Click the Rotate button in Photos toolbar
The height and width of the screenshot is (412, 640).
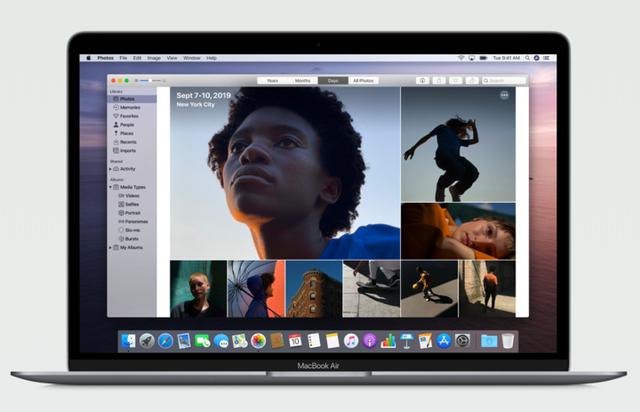coord(472,81)
